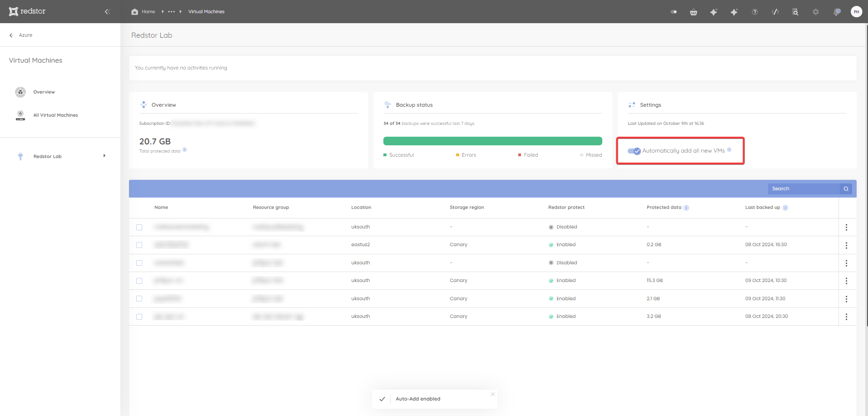
Task: Open the notifications bell icon
Action: pyautogui.click(x=837, y=12)
